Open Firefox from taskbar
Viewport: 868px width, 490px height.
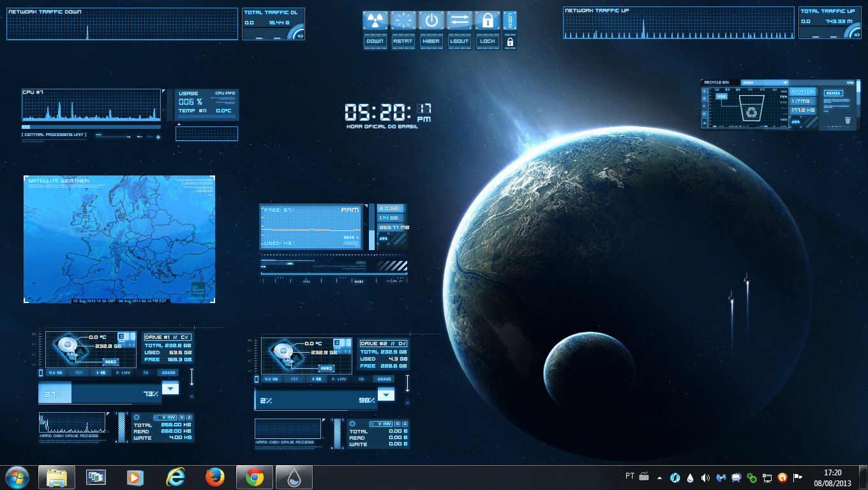pos(214,477)
